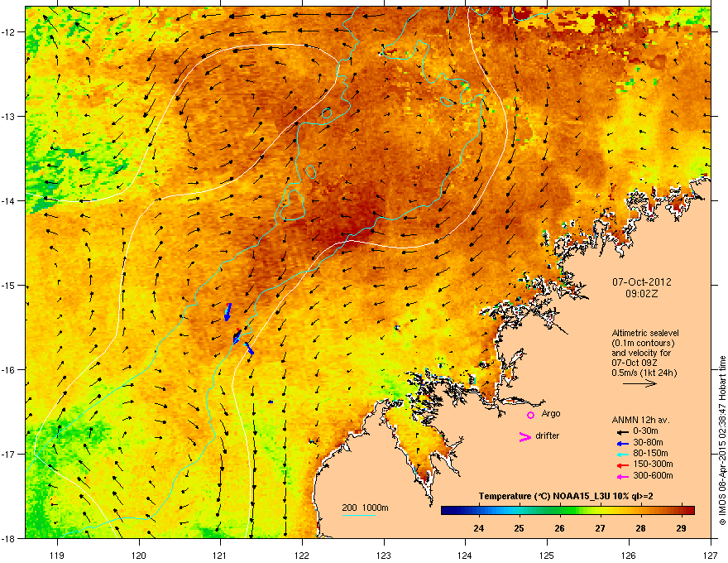Click the colorbar tick value 24
Screen dimensions: 728x563
[479, 528]
